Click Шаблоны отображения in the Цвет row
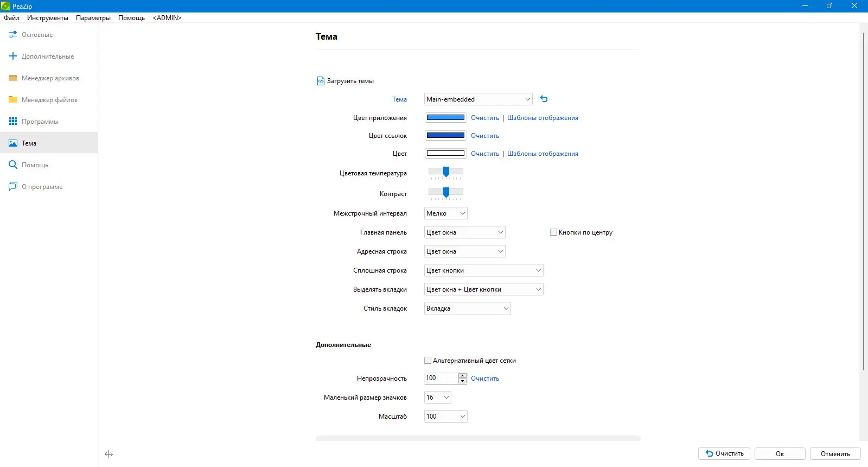This screenshot has width=868, height=467. (x=542, y=153)
